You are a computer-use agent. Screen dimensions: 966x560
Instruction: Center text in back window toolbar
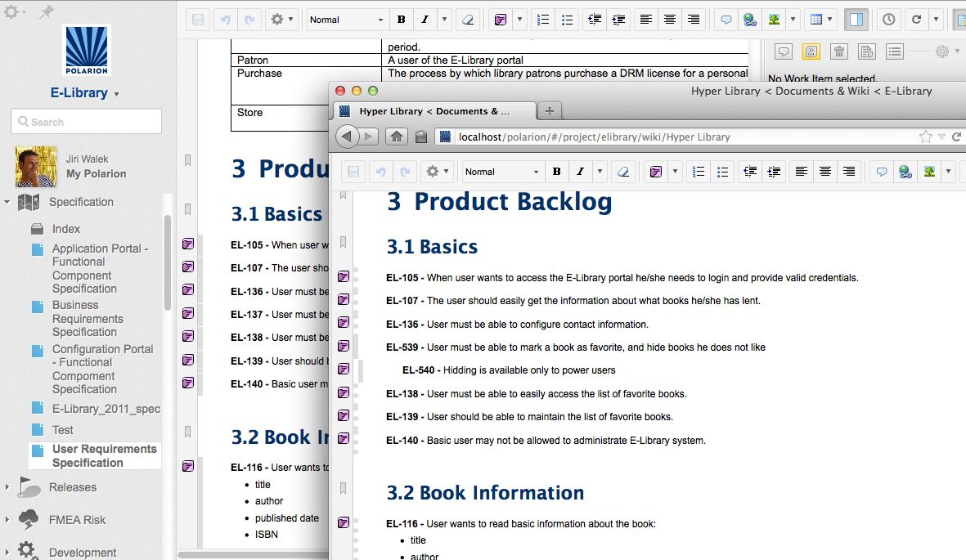[670, 20]
